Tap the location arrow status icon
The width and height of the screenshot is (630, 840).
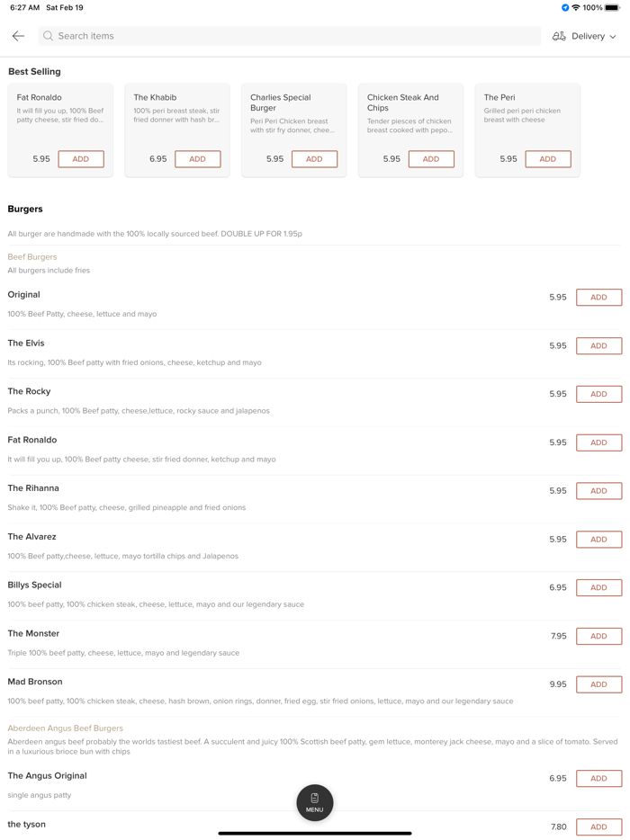(x=565, y=8)
